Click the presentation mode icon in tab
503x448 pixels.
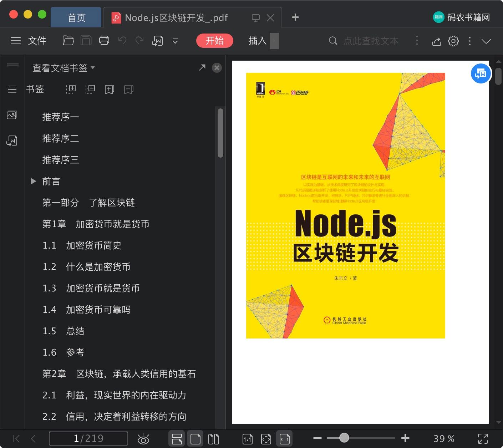256,18
